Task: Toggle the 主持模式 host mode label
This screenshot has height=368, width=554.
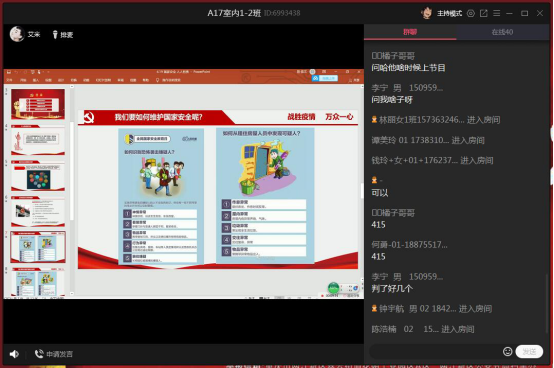Action: click(449, 13)
